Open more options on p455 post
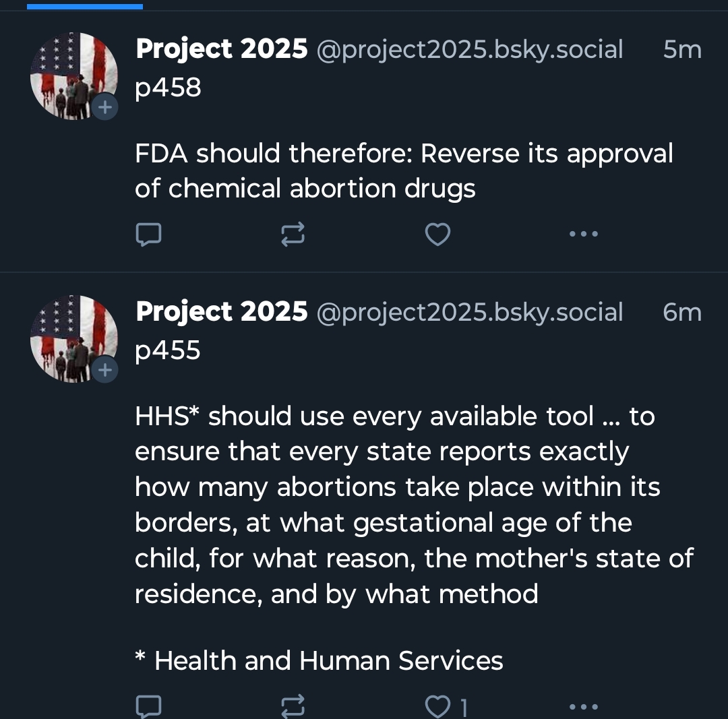This screenshot has width=728, height=719. click(583, 706)
